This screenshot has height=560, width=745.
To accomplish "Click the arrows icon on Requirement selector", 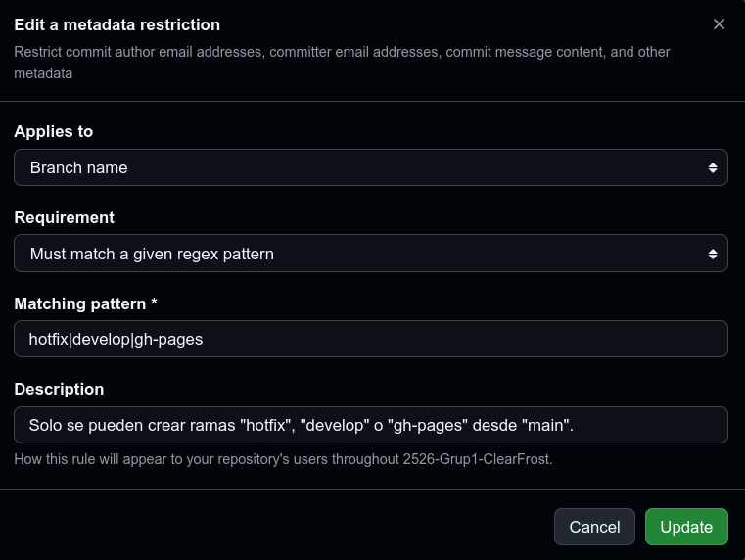I will coord(713,254).
